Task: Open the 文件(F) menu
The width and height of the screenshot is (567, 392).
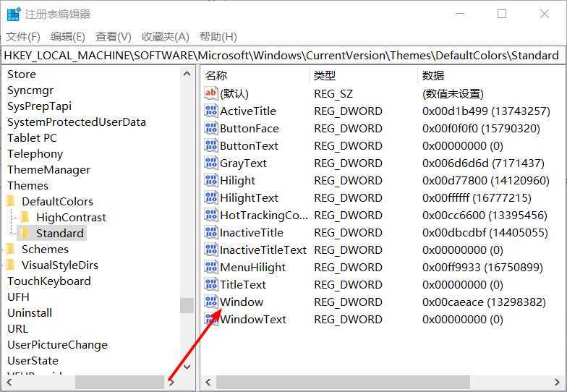Action: coord(23,36)
